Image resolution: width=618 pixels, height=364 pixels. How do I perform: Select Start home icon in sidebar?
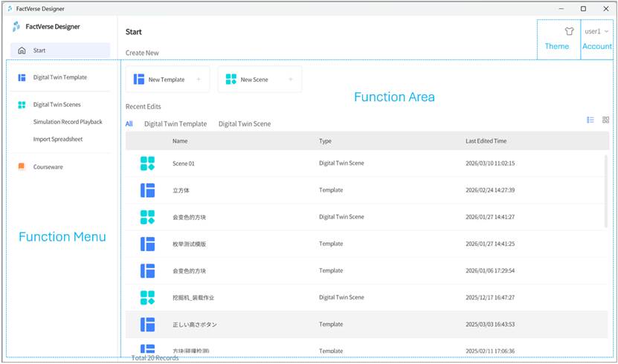(22, 51)
